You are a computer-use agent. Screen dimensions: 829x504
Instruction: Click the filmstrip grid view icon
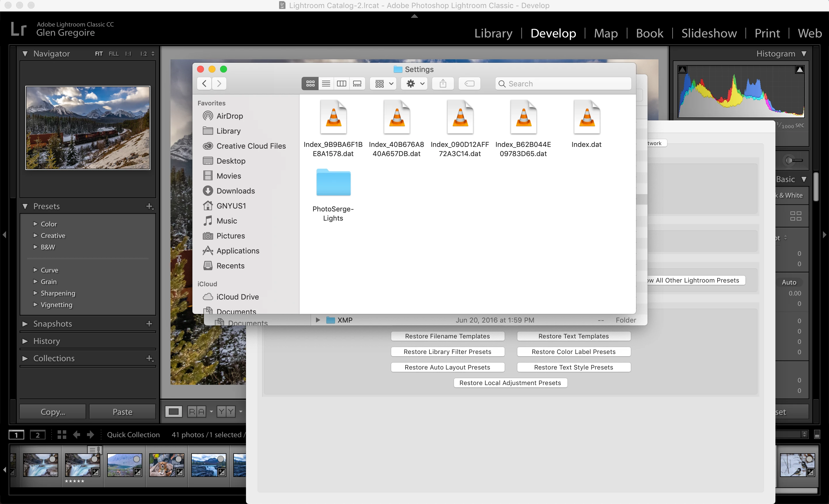[62, 435]
